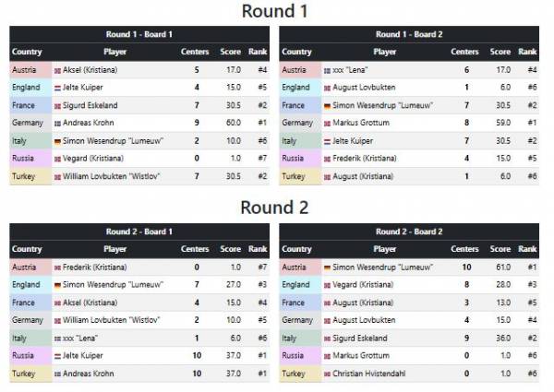Select the Round 1 - Board 1 table title

coord(139,34)
